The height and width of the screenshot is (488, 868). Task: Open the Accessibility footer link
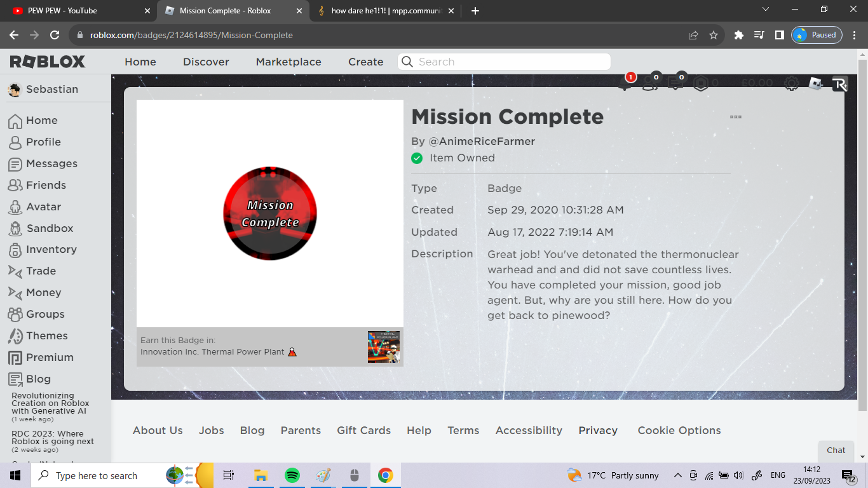click(529, 430)
